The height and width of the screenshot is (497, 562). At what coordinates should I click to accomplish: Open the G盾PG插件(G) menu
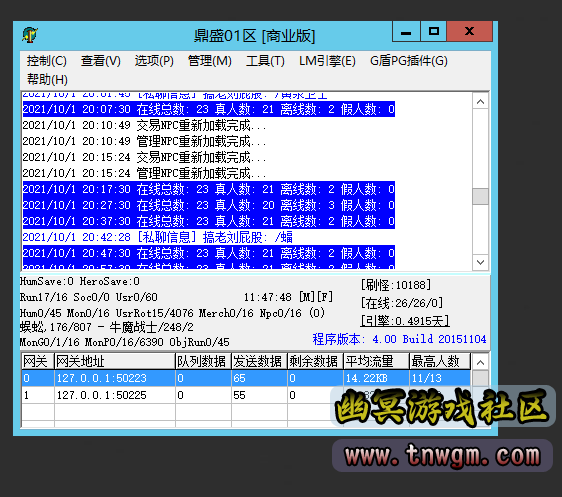[409, 61]
